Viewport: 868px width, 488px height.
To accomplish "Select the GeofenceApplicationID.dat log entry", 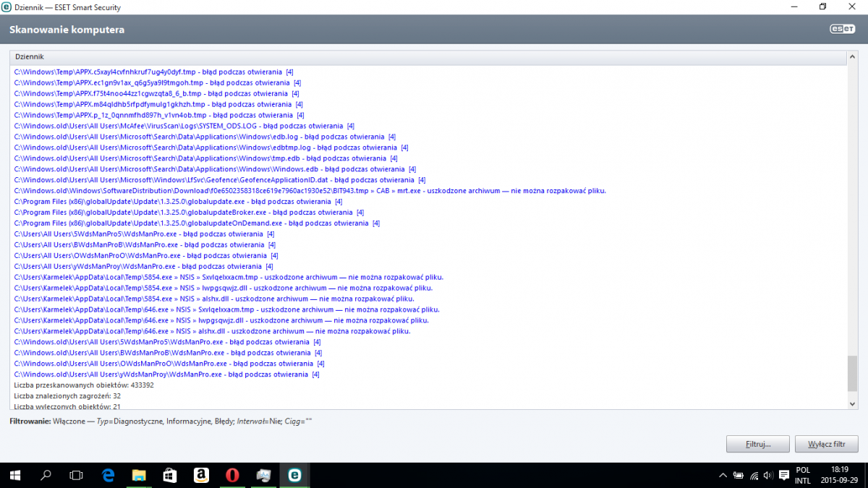I will coord(220,180).
